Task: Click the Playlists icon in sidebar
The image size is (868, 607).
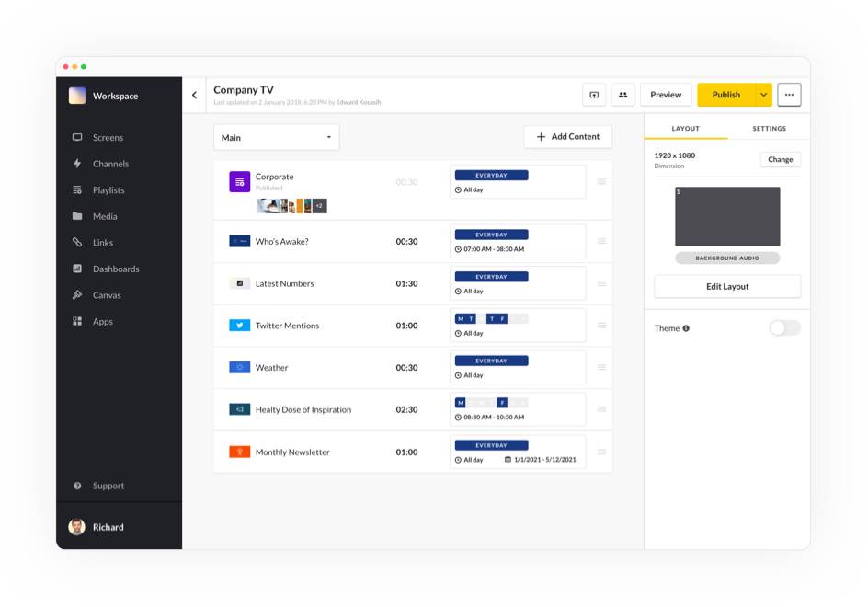Action: [77, 190]
